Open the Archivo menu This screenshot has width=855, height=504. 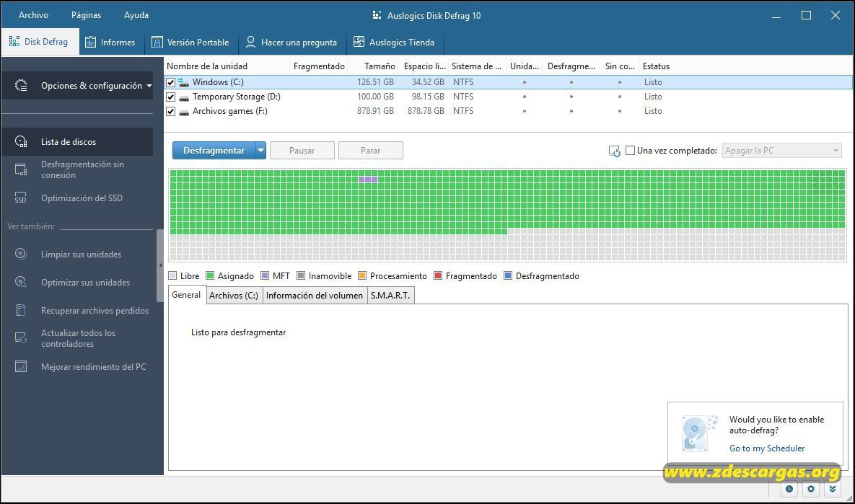[33, 15]
